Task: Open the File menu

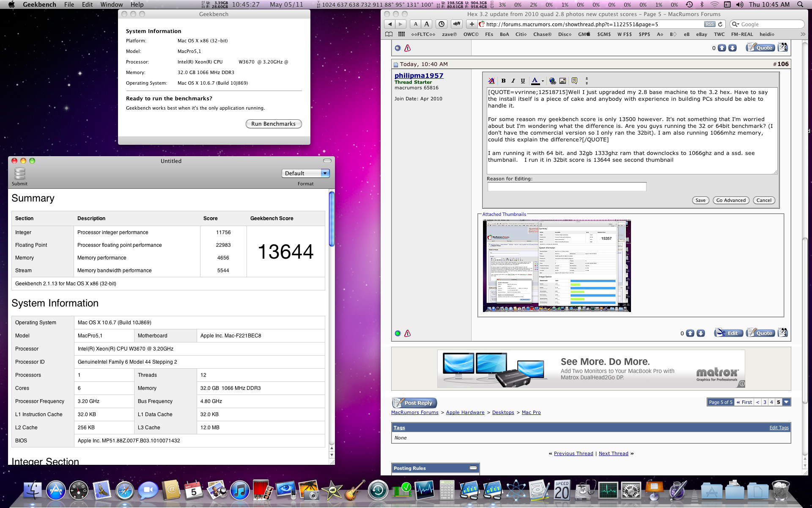Action: tap(69, 4)
